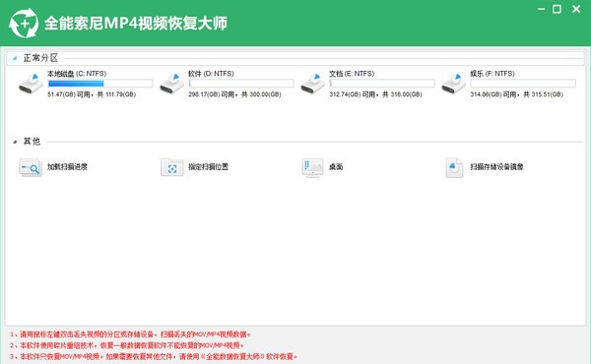591x364 pixels.
Task: Select the local disk C: drive icon
Action: click(31, 84)
